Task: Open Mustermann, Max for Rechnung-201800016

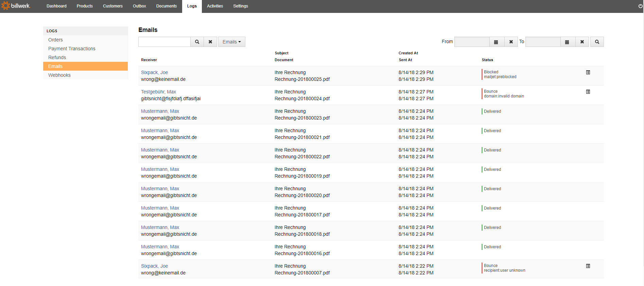Action: click(160, 247)
